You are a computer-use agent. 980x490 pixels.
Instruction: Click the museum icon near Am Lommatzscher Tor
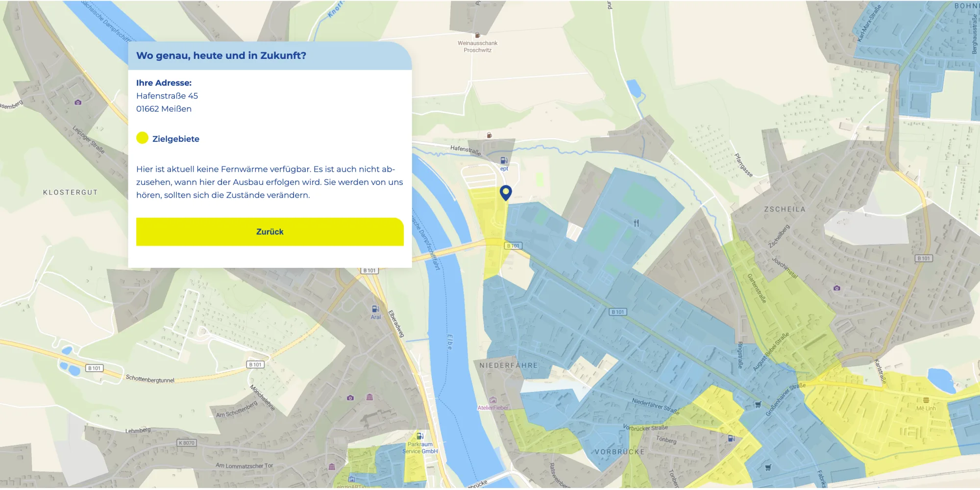332,466
